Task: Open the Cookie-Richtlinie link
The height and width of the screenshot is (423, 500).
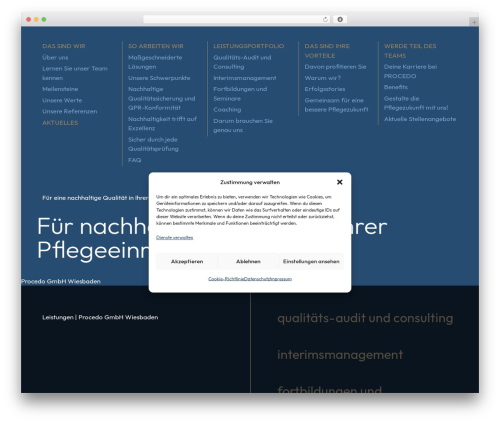Action: point(226,279)
